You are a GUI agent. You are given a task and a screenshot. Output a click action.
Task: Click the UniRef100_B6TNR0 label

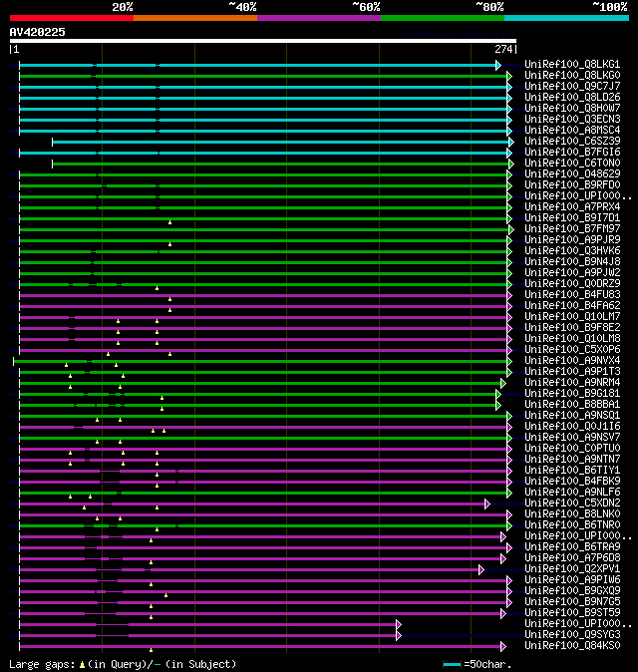pyautogui.click(x=572, y=525)
